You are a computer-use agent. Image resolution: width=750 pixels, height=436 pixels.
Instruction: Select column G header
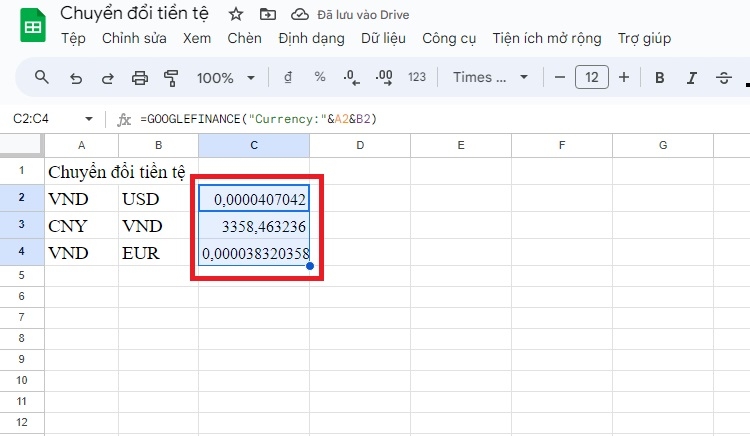point(663,145)
